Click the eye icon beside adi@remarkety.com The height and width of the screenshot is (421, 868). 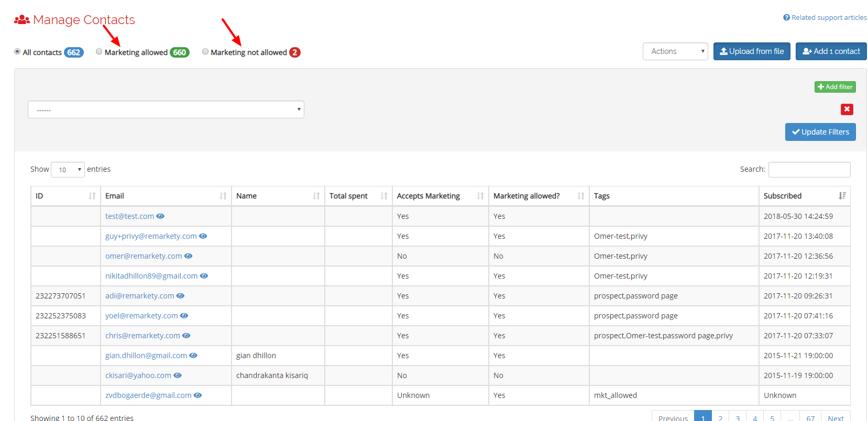point(181,296)
